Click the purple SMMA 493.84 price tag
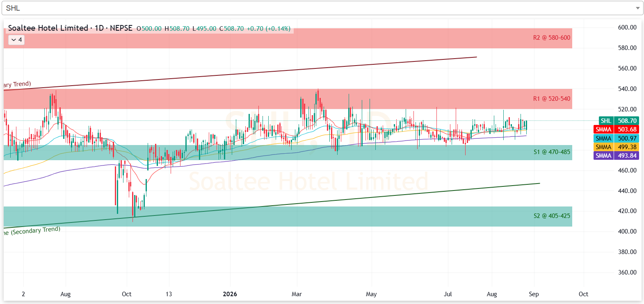The height and width of the screenshot is (304, 644). [616, 156]
